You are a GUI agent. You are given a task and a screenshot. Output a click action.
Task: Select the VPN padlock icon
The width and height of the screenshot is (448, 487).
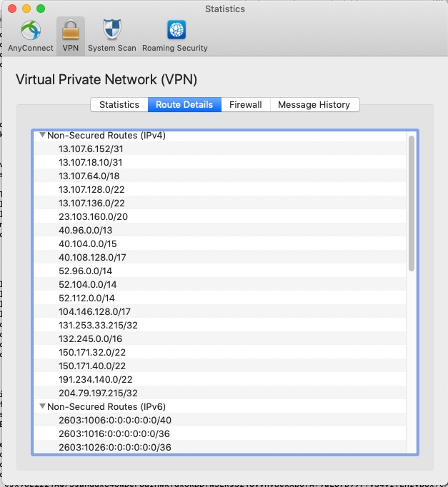pos(70,31)
